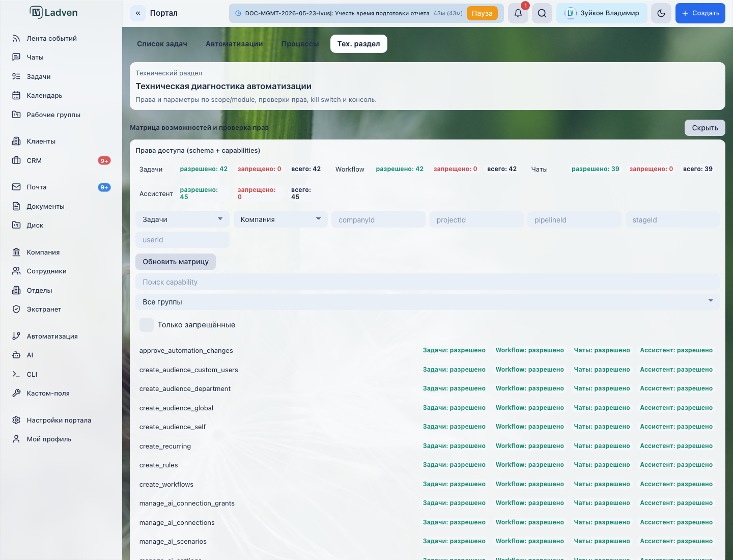Focus the Поиск capability field

click(x=427, y=282)
